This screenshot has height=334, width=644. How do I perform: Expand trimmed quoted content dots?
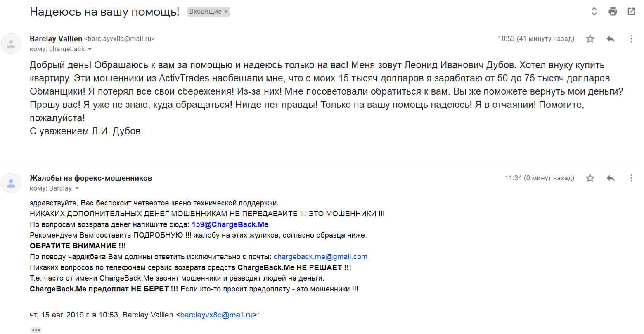pos(36,330)
